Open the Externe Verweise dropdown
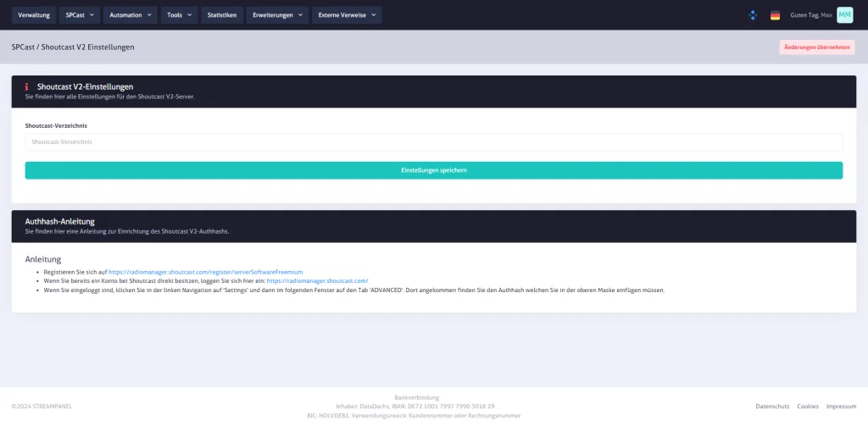Screen dimensions: 868x426 347,15
